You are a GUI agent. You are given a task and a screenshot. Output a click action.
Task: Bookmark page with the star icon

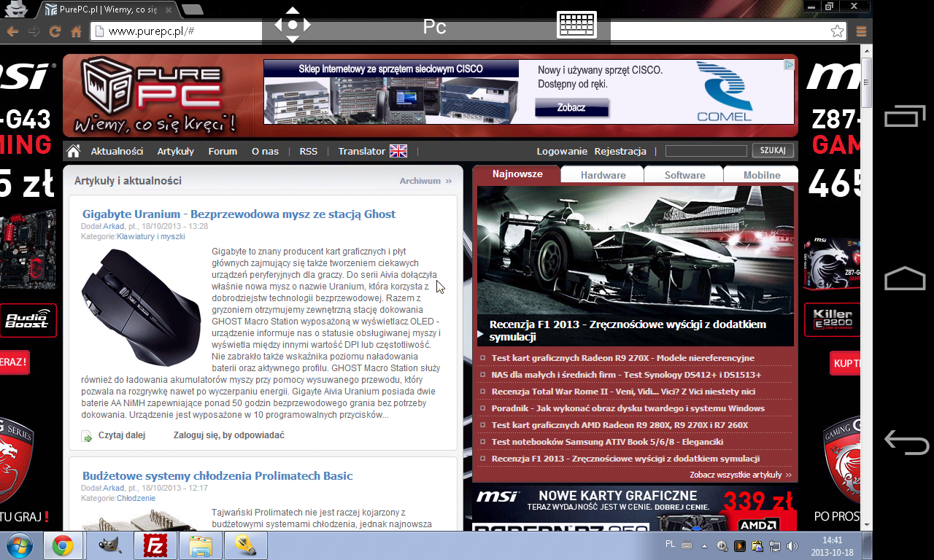pyautogui.click(x=837, y=31)
